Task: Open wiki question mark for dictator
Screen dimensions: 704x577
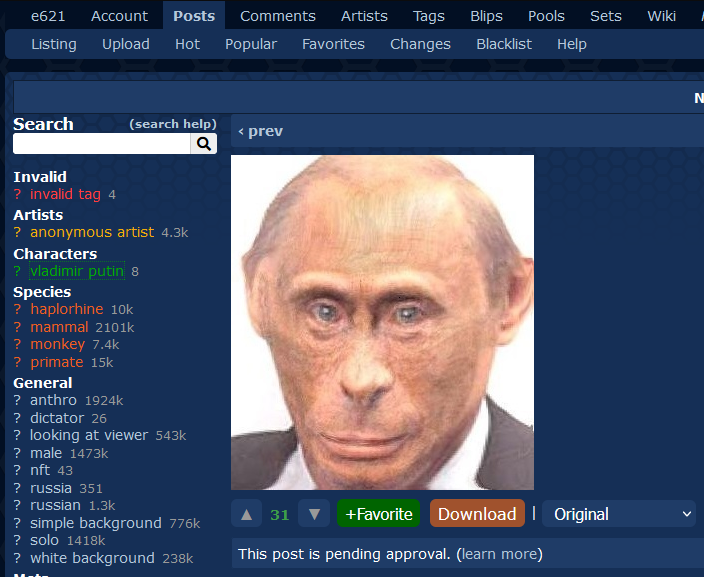Action: pyautogui.click(x=17, y=418)
